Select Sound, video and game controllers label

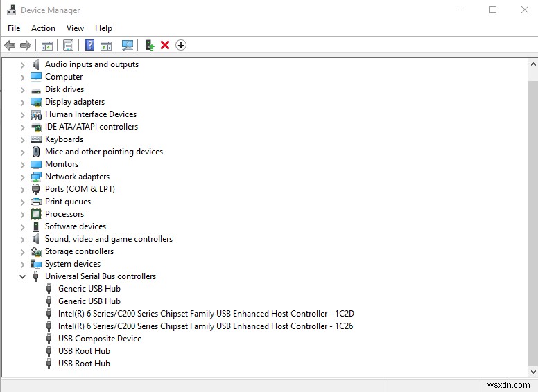click(x=109, y=239)
